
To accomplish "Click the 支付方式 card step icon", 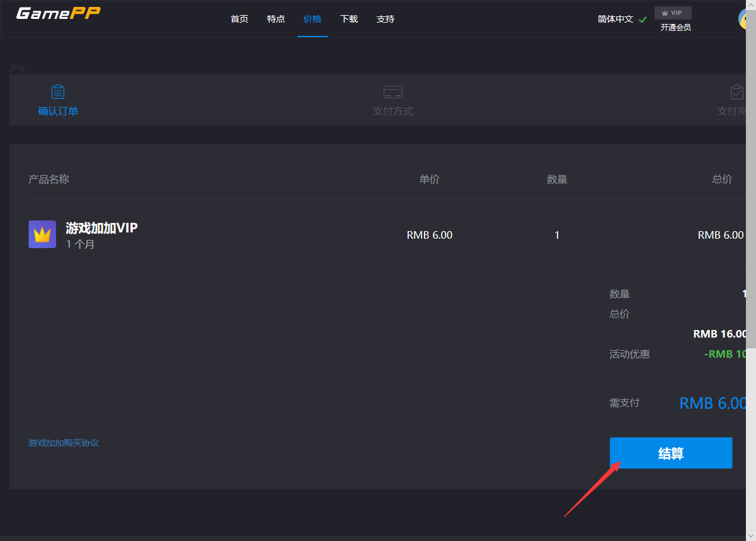I will coord(393,92).
